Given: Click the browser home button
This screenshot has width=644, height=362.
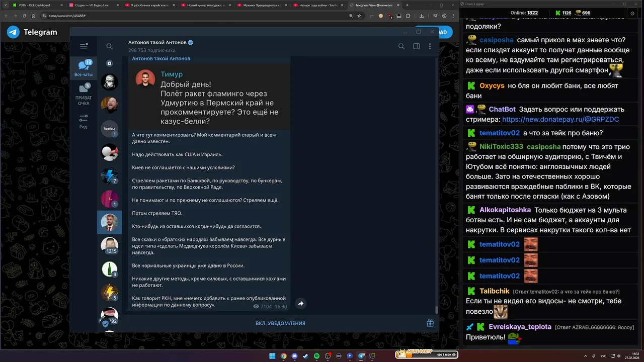Looking at the screenshot, I should (33, 16).
